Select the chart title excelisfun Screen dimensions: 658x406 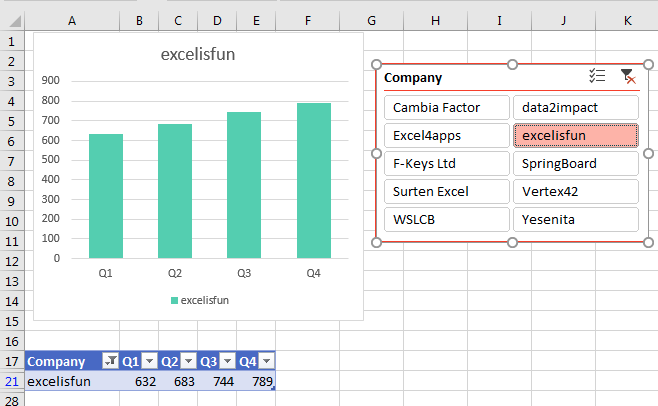[198, 55]
